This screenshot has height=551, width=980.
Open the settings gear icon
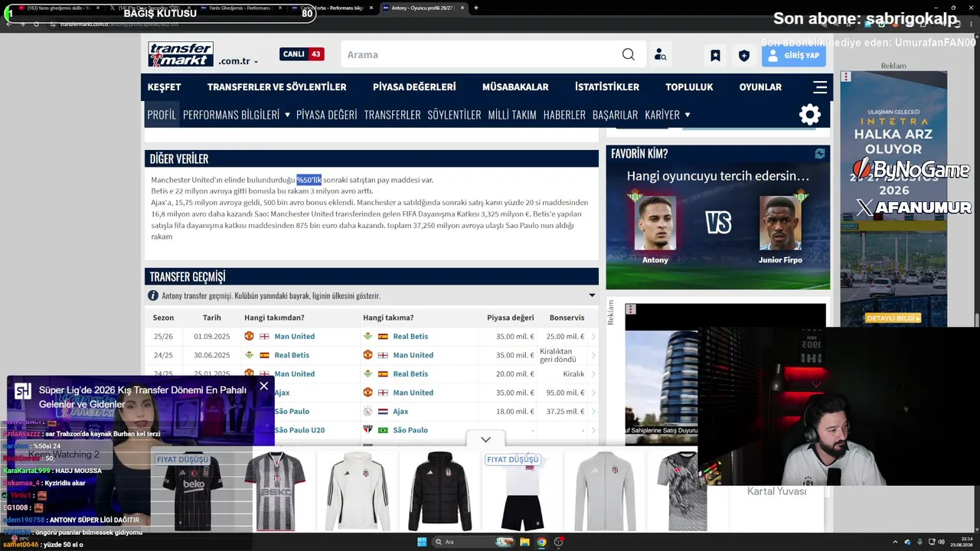pos(810,115)
